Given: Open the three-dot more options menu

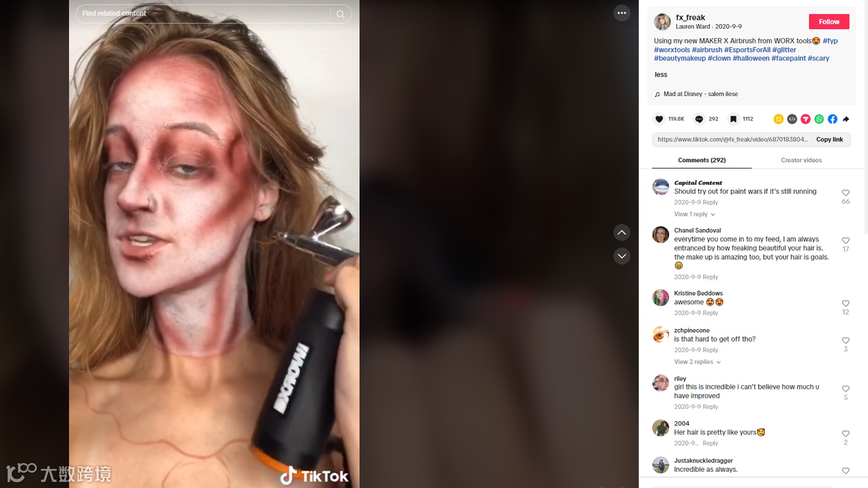Looking at the screenshot, I should [622, 13].
